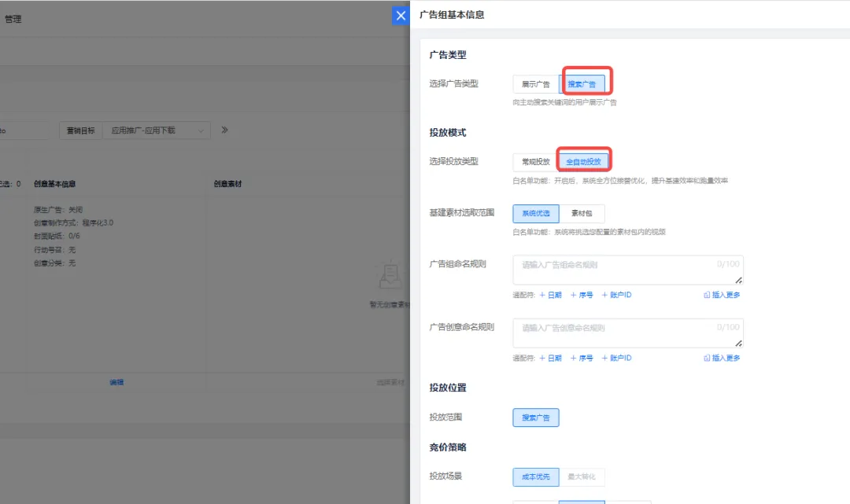Select 素材包 material range
This screenshot has width=850, height=504.
tap(582, 213)
